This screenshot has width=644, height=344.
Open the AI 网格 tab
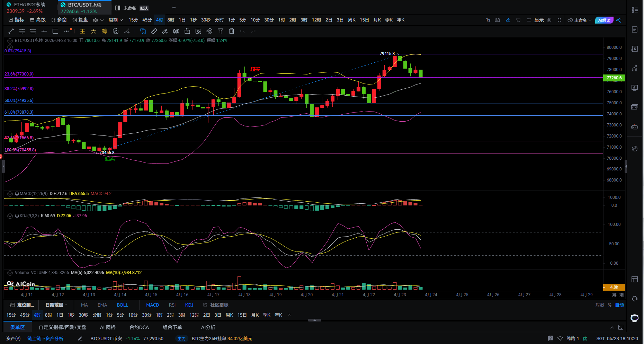tap(108, 327)
